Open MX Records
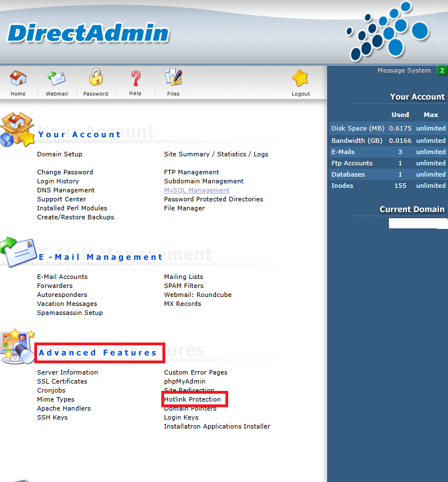The width and height of the screenshot is (448, 482). [183, 304]
